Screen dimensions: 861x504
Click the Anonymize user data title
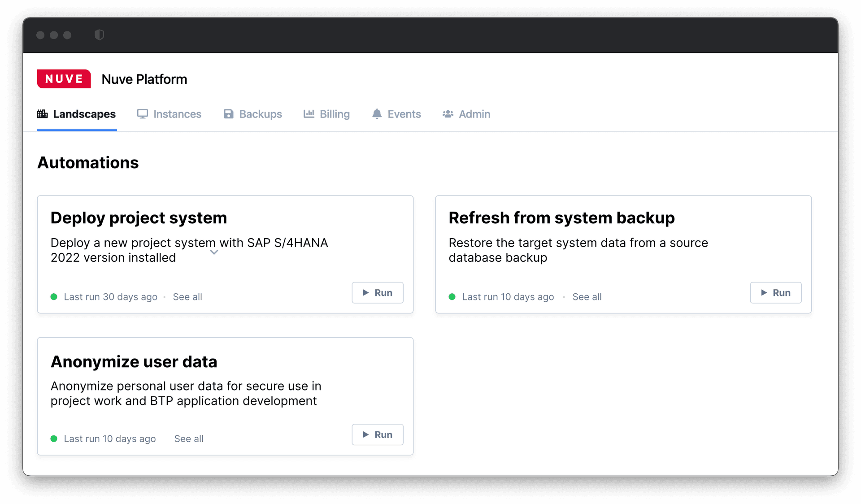(134, 361)
